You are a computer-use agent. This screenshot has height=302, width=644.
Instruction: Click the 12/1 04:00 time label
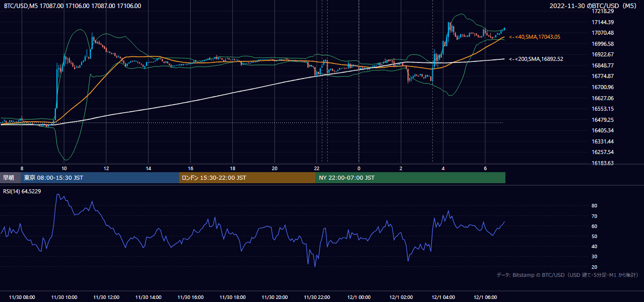[x=443, y=297]
